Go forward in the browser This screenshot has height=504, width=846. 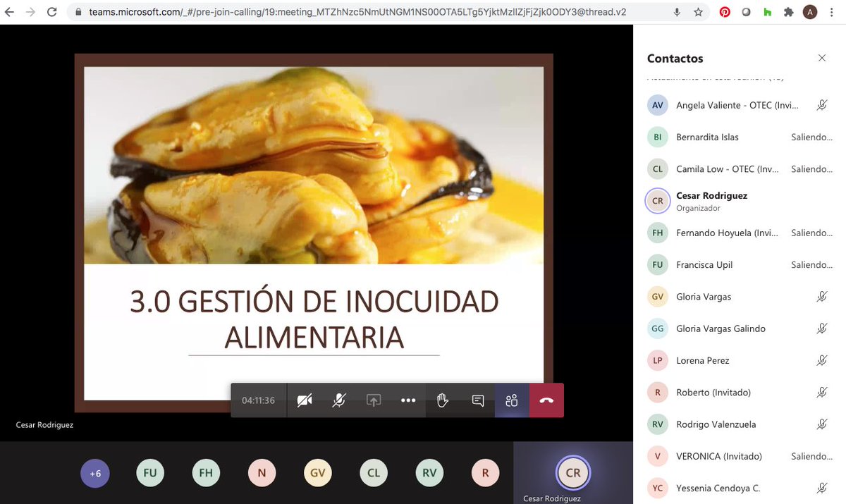click(30, 12)
